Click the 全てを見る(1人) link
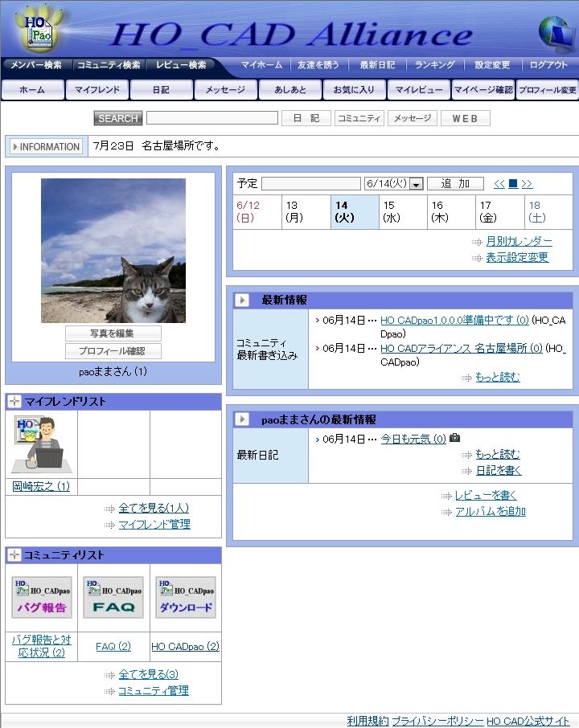The height and width of the screenshot is (728, 579). click(154, 508)
